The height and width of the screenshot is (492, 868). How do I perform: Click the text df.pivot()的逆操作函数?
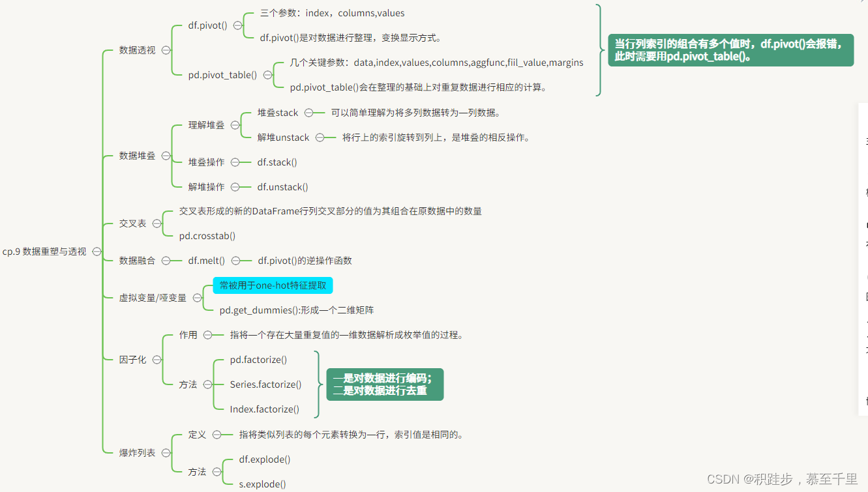click(305, 261)
